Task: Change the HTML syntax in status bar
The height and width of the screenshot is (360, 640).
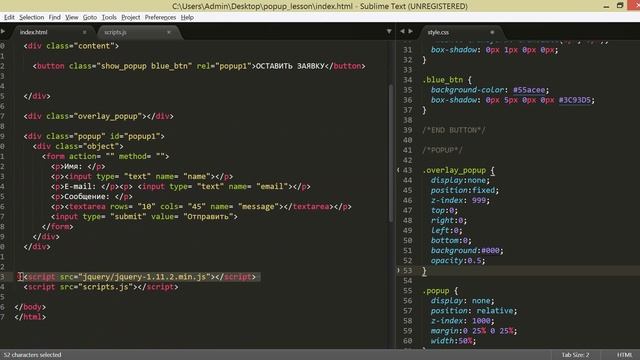Action: (624, 355)
